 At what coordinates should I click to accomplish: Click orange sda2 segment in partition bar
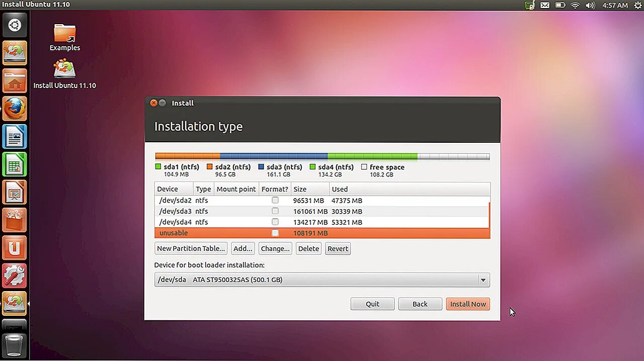[188, 156]
